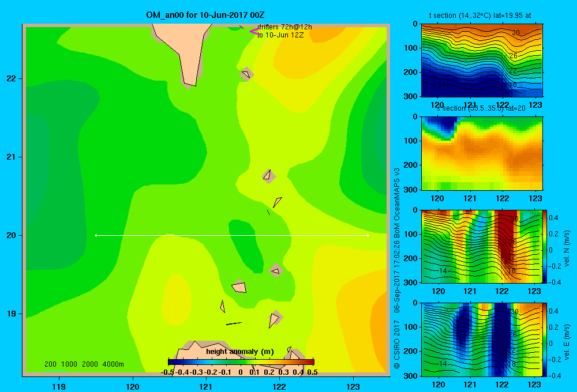Select the magenta drifter track marker
Image resolution: width=577 pixels, height=392 pixels.
pyautogui.click(x=254, y=32)
